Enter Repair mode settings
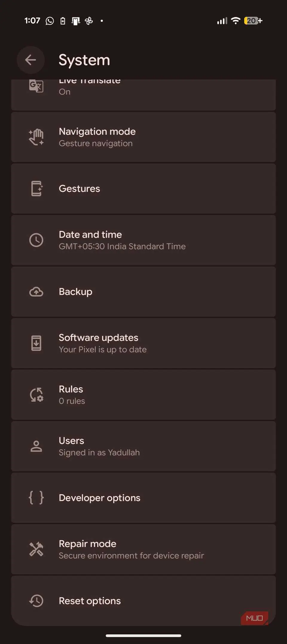 [x=143, y=549]
